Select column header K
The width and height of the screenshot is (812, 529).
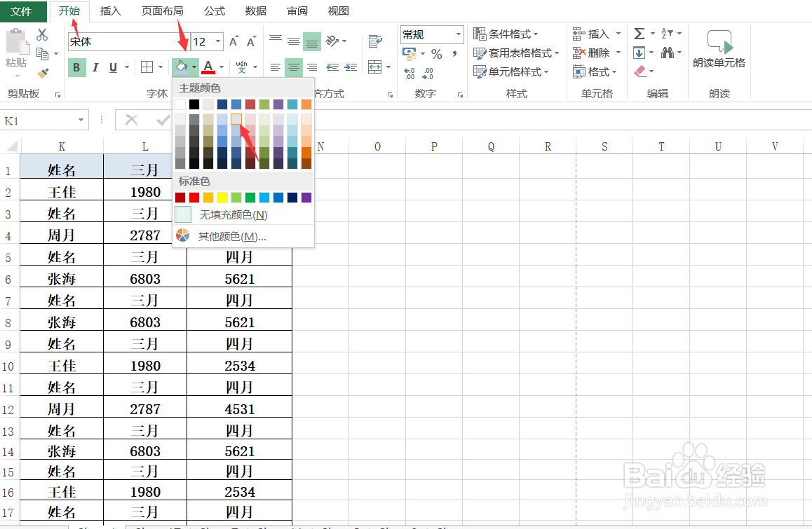click(62, 146)
